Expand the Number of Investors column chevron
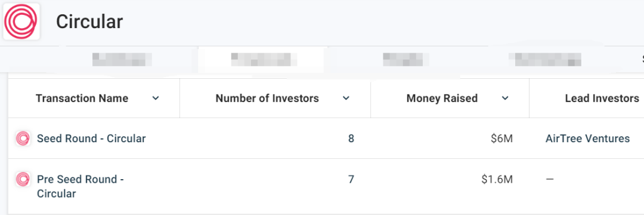 (x=346, y=99)
